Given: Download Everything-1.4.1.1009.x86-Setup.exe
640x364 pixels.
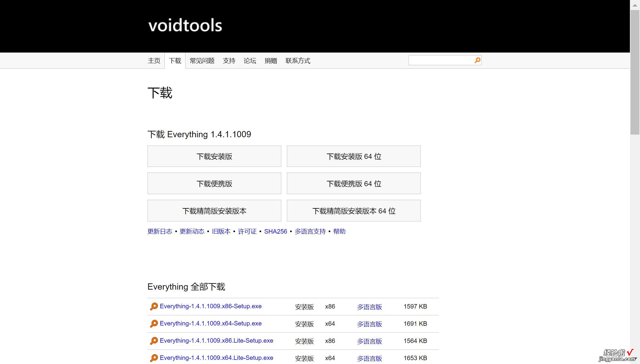Looking at the screenshot, I should [211, 306].
